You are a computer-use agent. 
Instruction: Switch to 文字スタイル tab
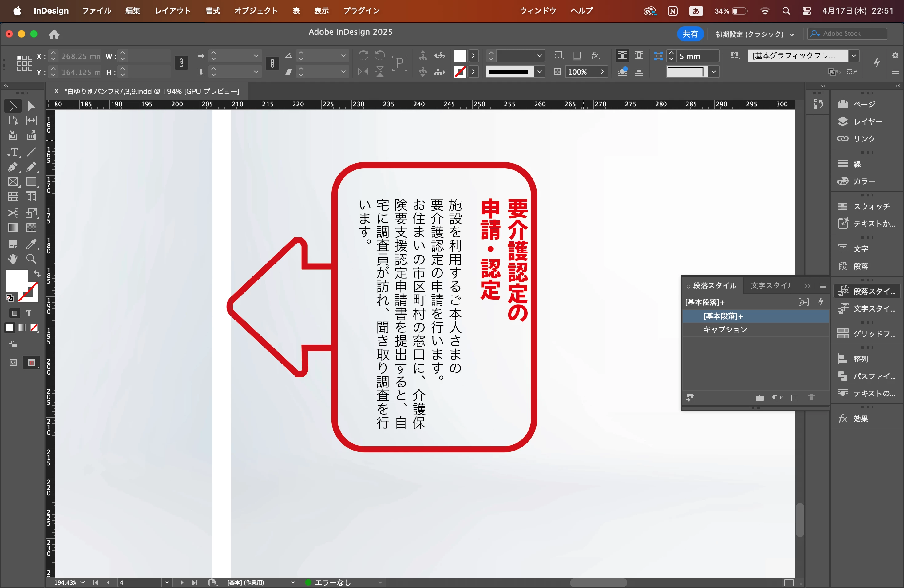770,286
